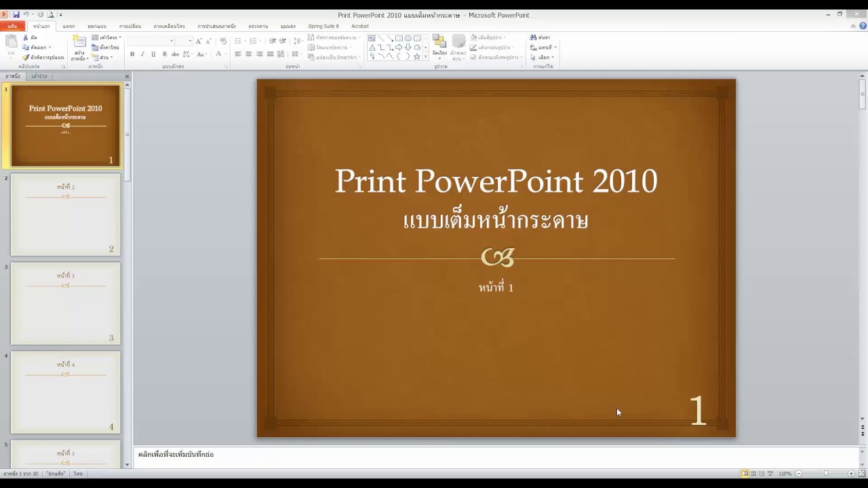Click zoom in plus button
The image size is (868, 488).
pos(851,473)
